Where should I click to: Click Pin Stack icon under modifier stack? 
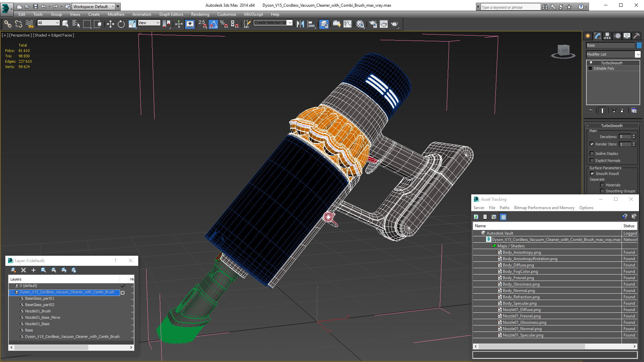click(591, 110)
